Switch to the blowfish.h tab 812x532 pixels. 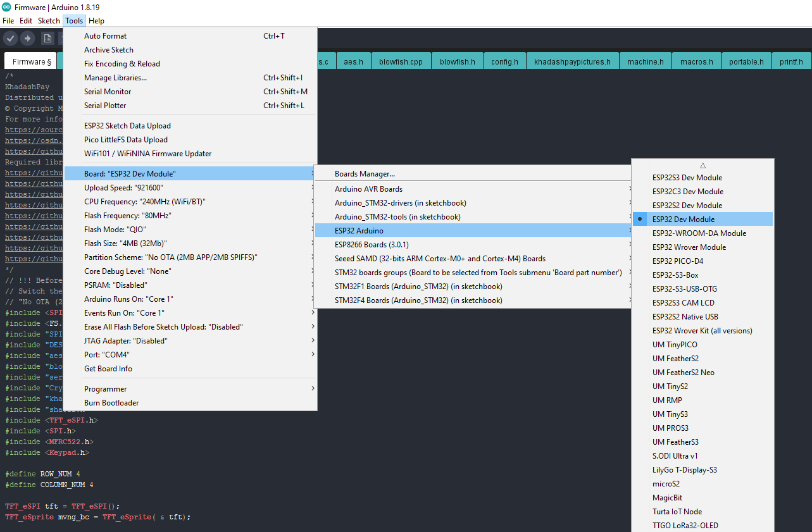coord(458,61)
